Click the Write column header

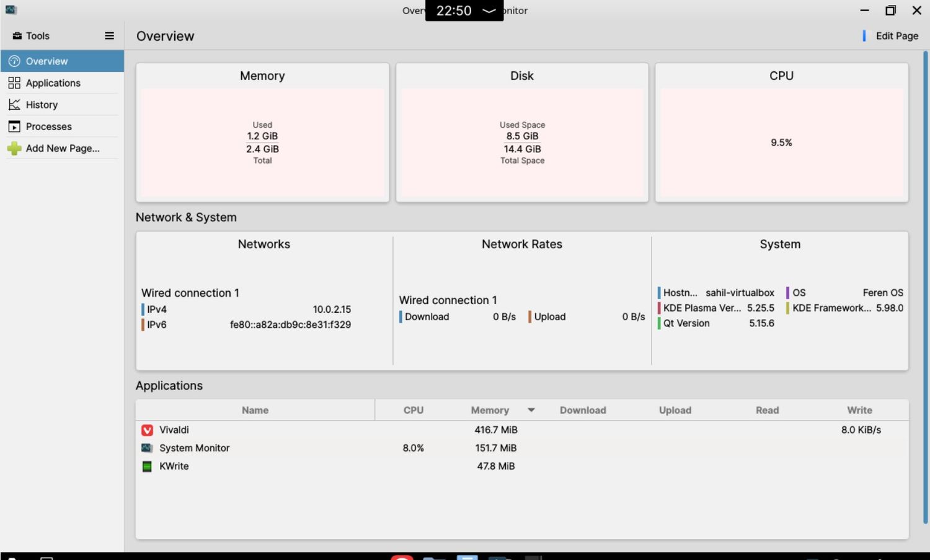pos(859,410)
